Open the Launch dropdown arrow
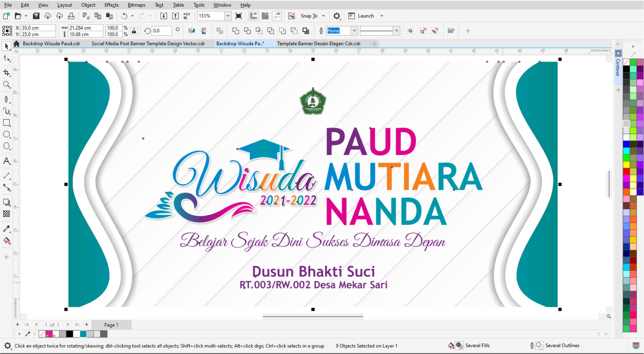This screenshot has width=644, height=354. (x=382, y=16)
